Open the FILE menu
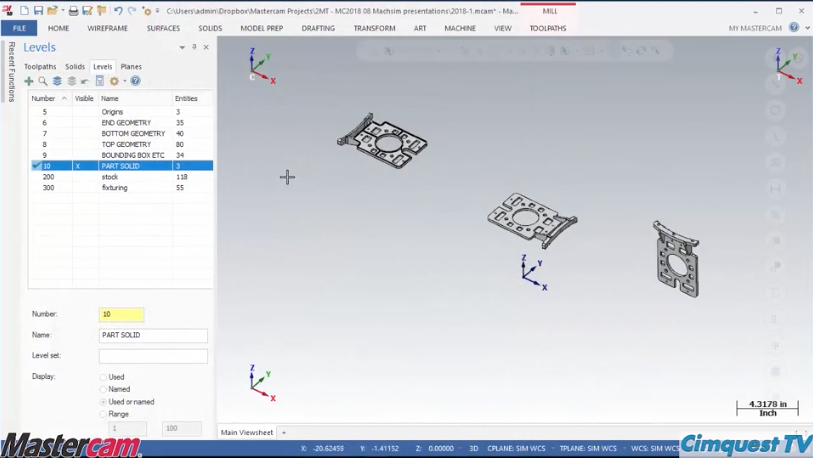 19,28
